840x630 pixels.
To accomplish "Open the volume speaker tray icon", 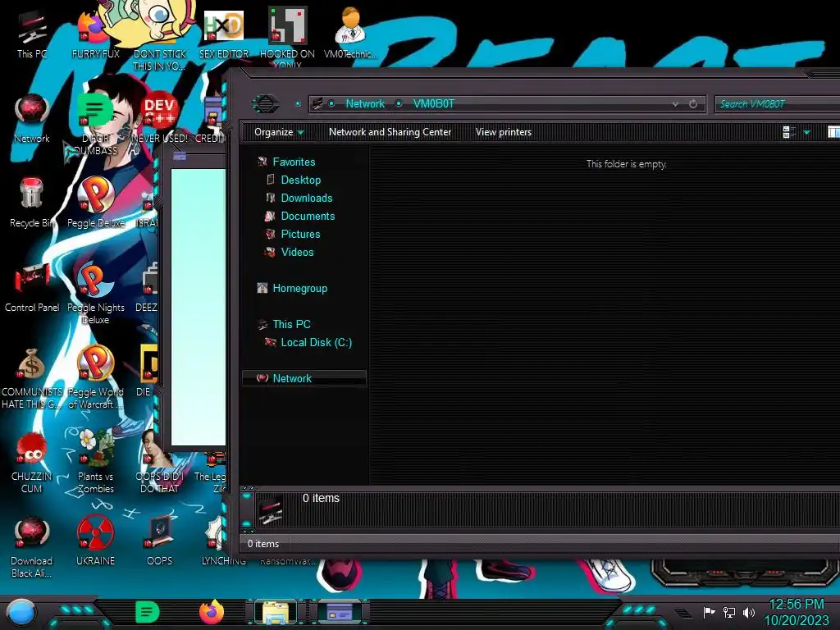I will point(749,612).
